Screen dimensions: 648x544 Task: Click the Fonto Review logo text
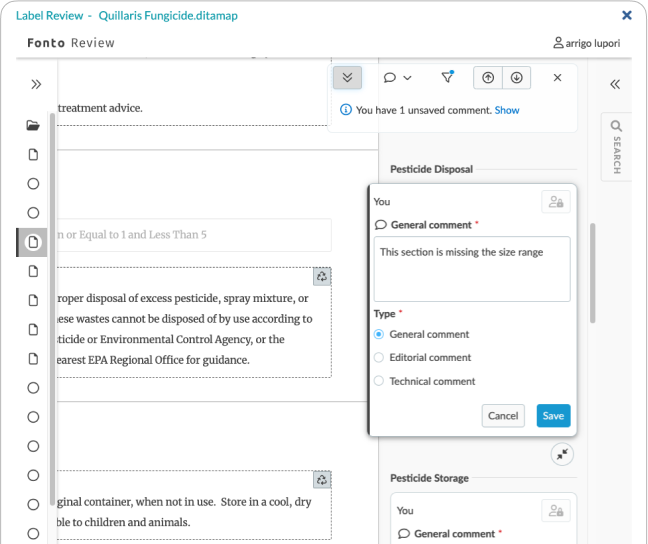pyautogui.click(x=71, y=43)
